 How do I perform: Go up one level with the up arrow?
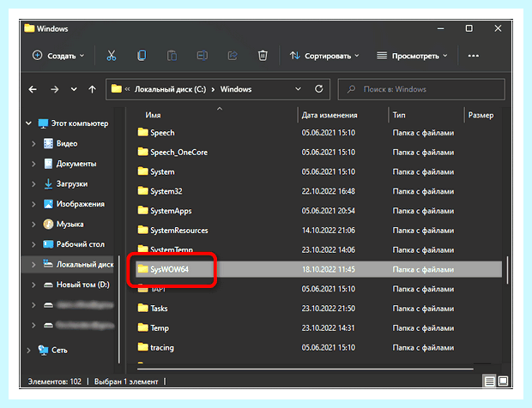tap(93, 89)
